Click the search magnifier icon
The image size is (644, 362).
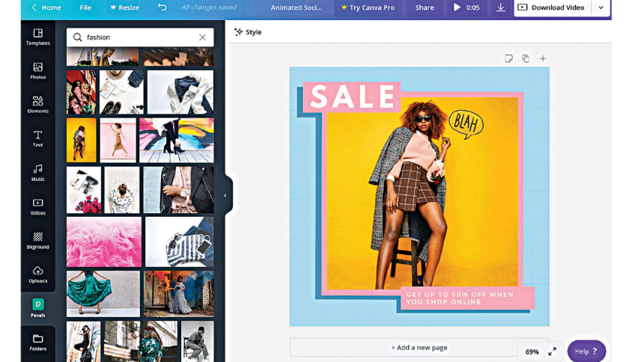point(78,37)
